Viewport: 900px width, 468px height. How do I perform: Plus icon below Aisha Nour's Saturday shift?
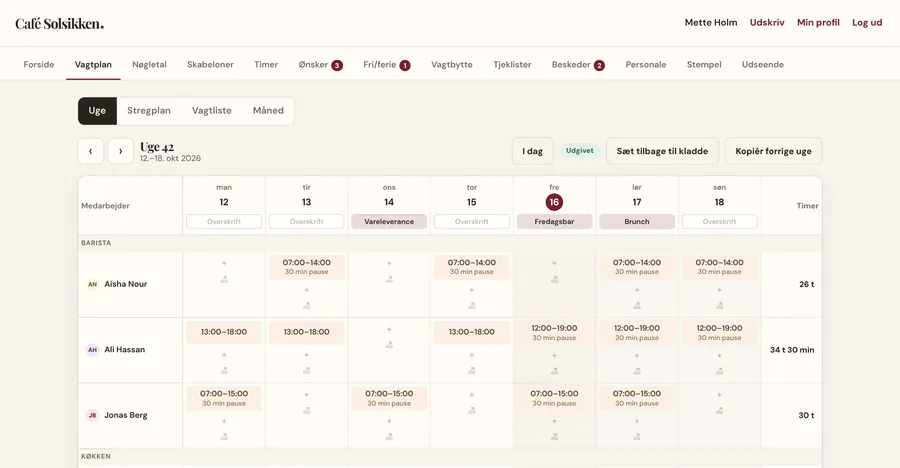(637, 290)
